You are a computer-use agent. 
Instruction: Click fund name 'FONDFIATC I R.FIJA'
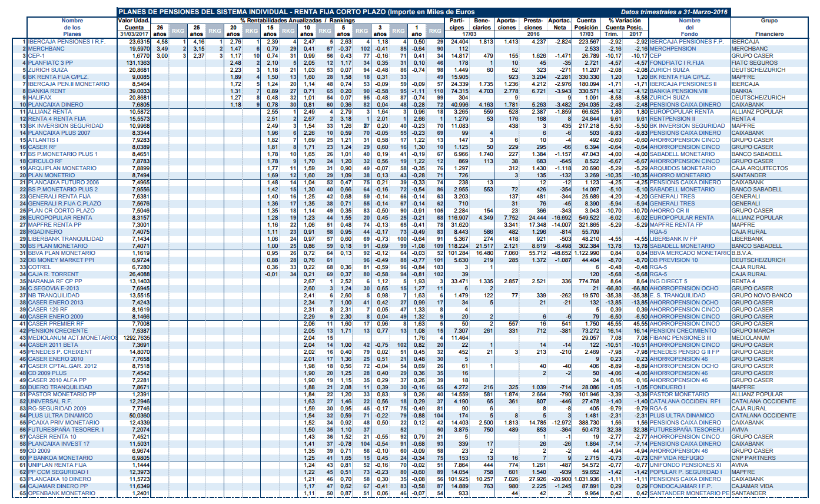[x=675, y=63]
